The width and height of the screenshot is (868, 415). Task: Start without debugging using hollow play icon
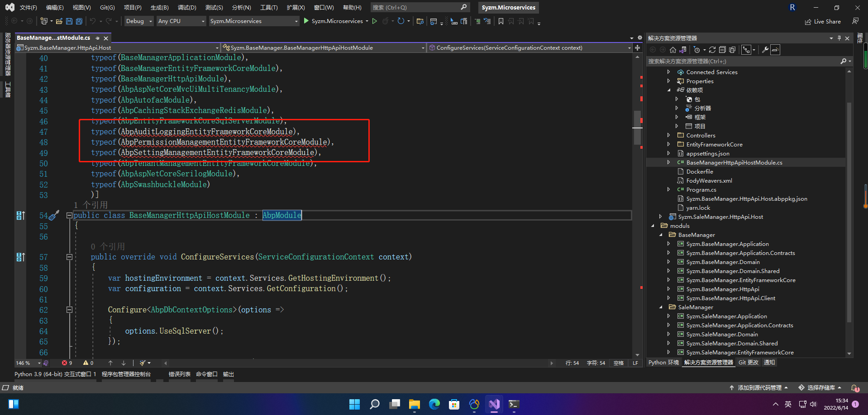(375, 21)
